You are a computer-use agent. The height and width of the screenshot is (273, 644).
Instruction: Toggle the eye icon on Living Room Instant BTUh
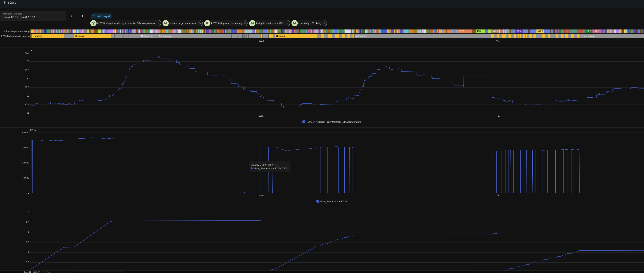252,23
